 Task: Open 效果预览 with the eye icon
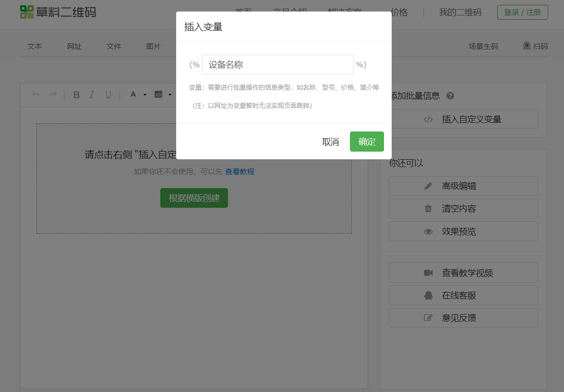coord(463,231)
